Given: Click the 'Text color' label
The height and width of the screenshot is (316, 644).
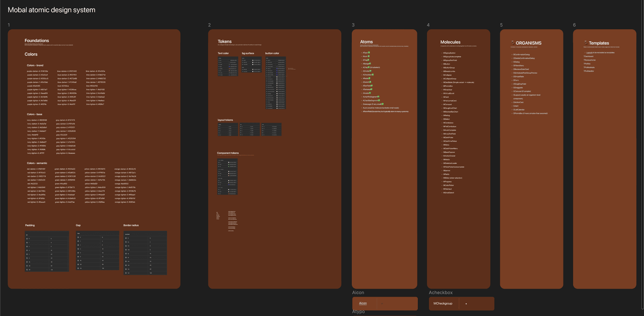Looking at the screenshot, I should 223,53.
